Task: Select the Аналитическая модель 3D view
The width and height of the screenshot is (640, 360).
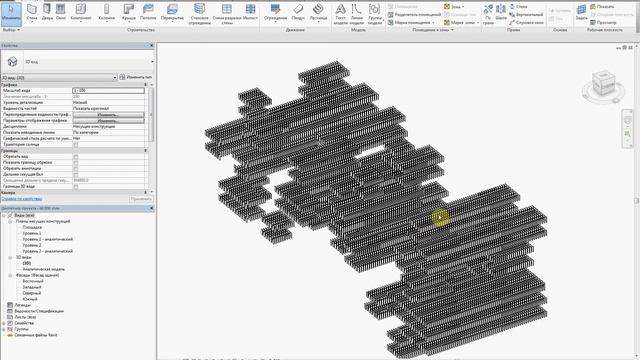Action: (x=44, y=269)
